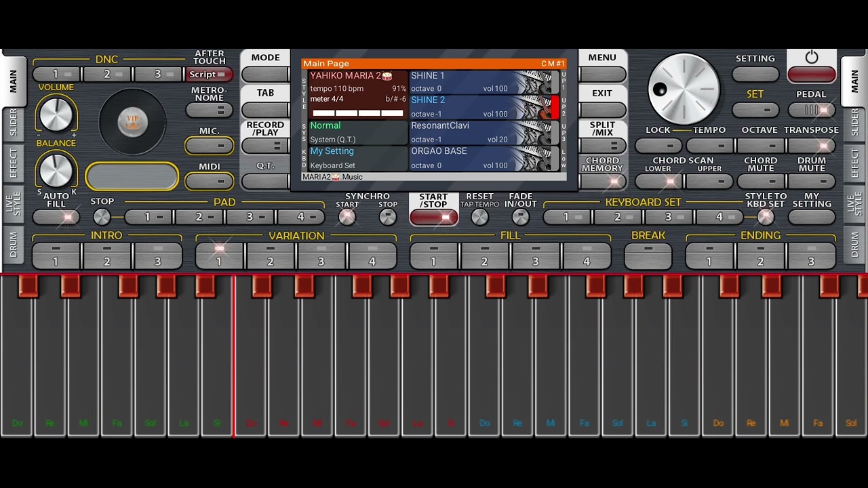Image resolution: width=868 pixels, height=488 pixels.
Task: Adjust the Volume knob
Action: tap(56, 114)
